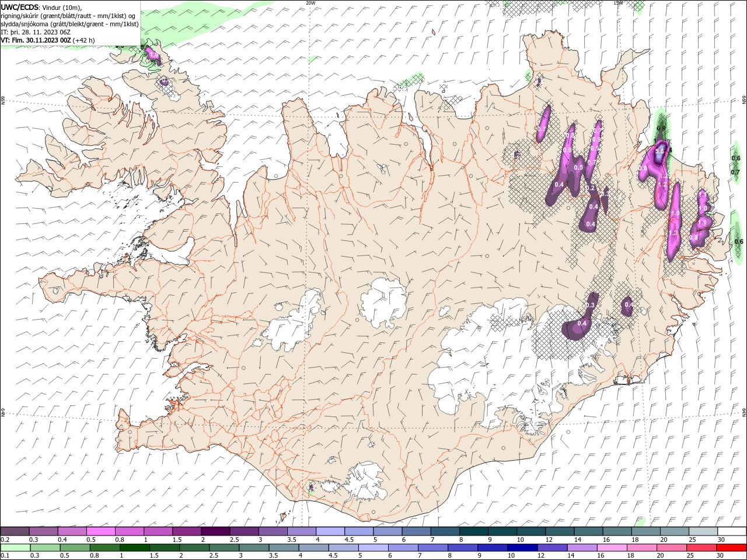Click the initial time line 'IT: þri. 28. 11. 2023 06Z'
The width and height of the screenshot is (747, 560).
tap(36, 32)
